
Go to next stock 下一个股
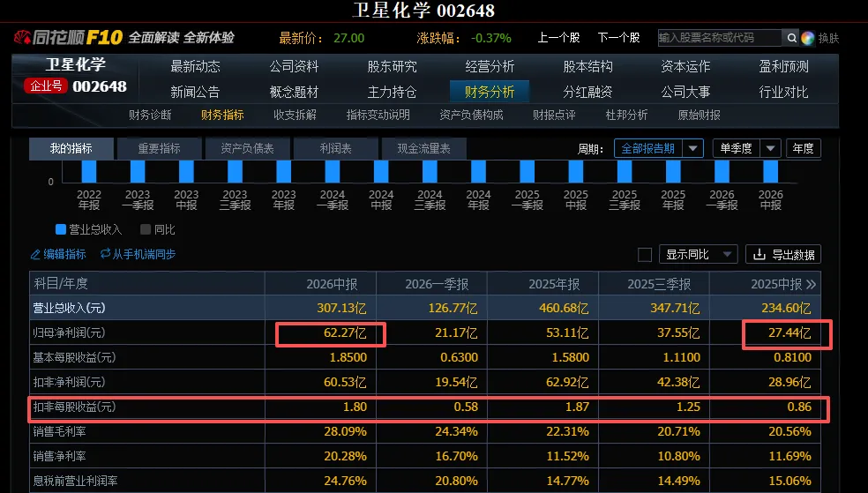[618, 38]
